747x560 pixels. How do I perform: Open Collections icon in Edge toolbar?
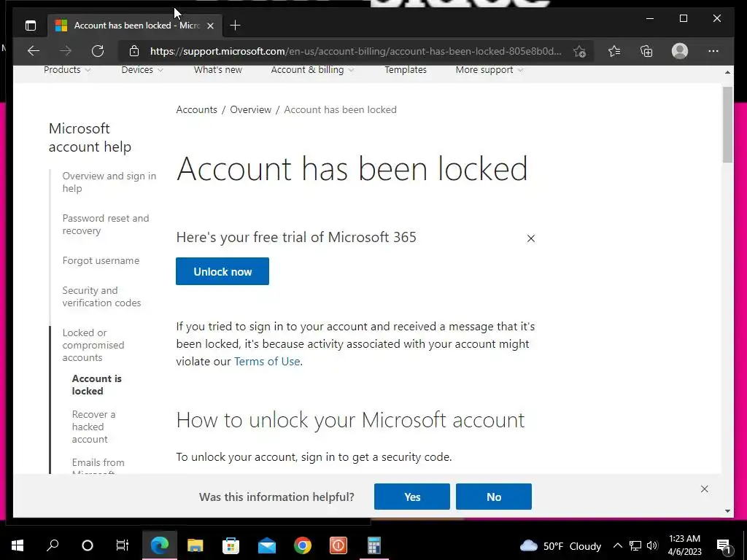(646, 51)
